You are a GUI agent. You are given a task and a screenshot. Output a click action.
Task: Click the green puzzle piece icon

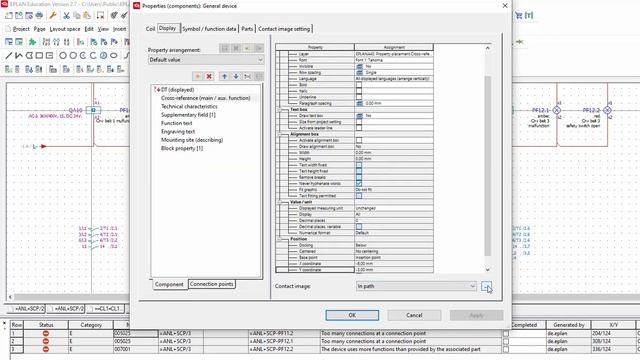pyautogui.click(x=32, y=42)
